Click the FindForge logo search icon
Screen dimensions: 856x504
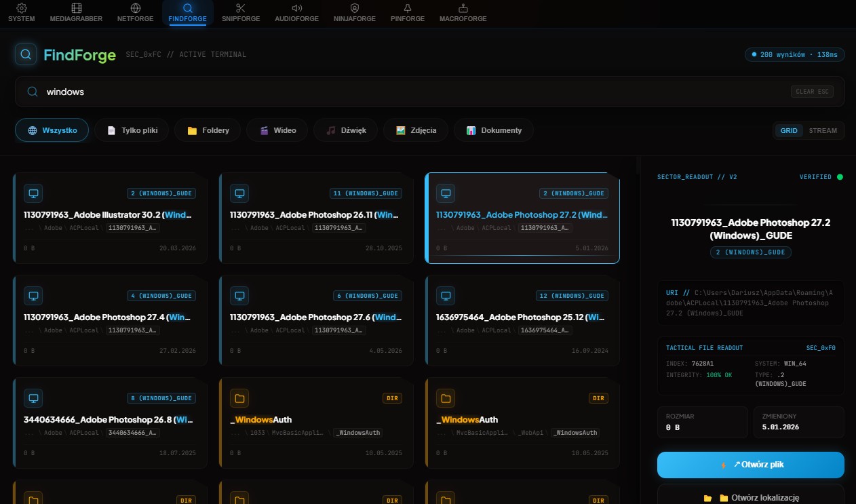coord(26,55)
